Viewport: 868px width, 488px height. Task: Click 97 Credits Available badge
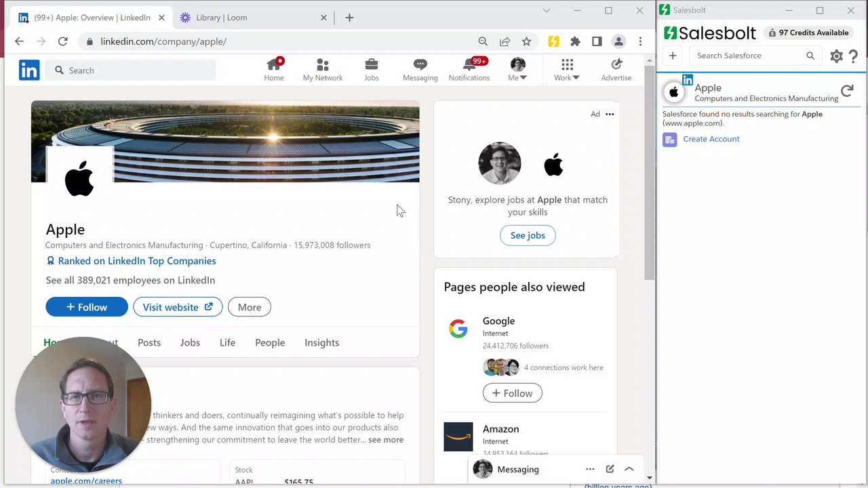(808, 33)
